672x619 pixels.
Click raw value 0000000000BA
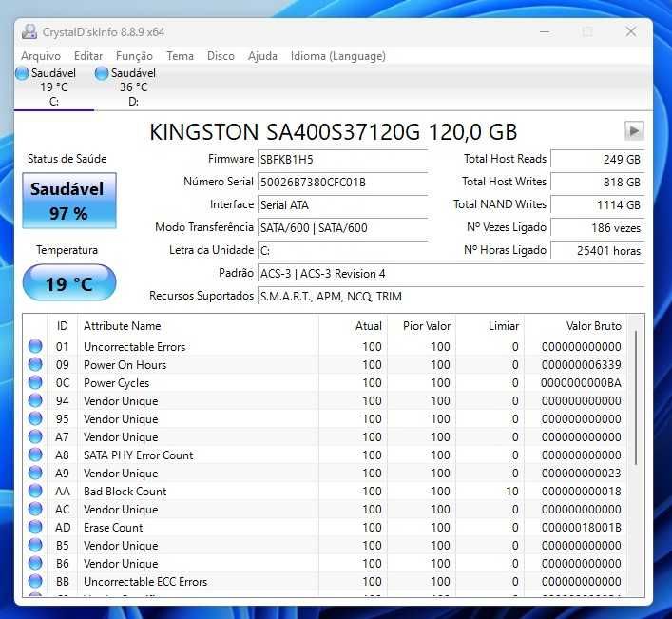(x=581, y=383)
